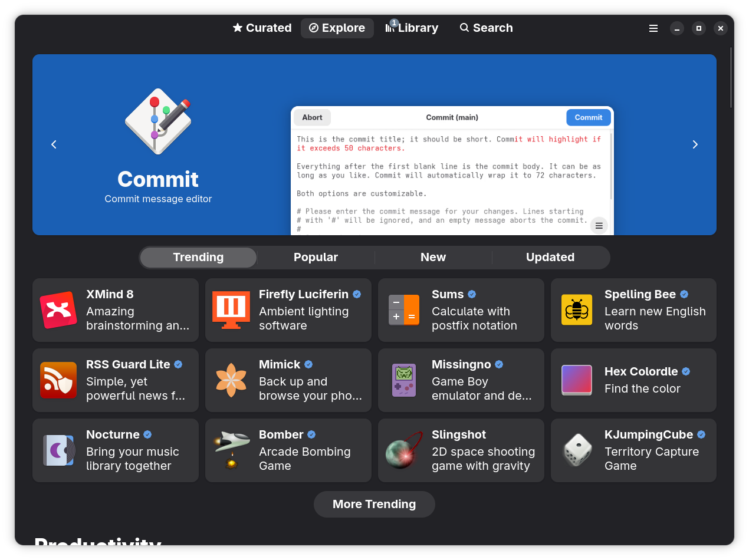Click verified badge beside Bomber
Viewport: 749px width, 560px height.
311,434
